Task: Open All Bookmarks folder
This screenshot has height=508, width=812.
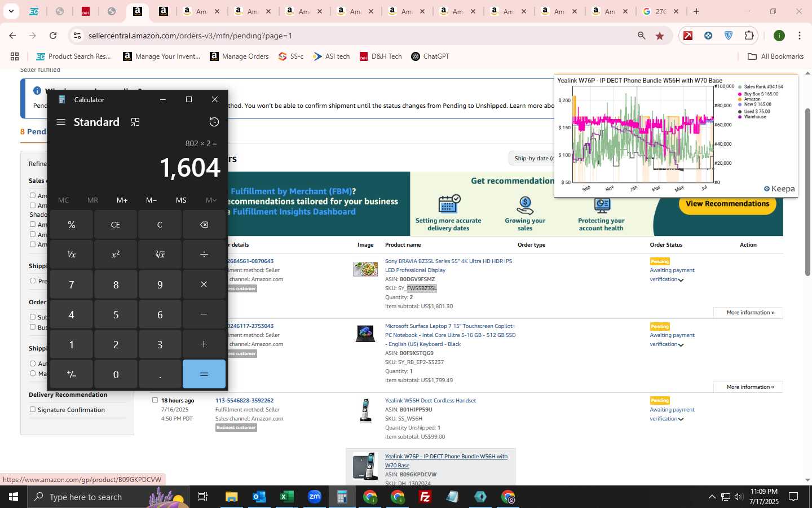Action: (775, 56)
